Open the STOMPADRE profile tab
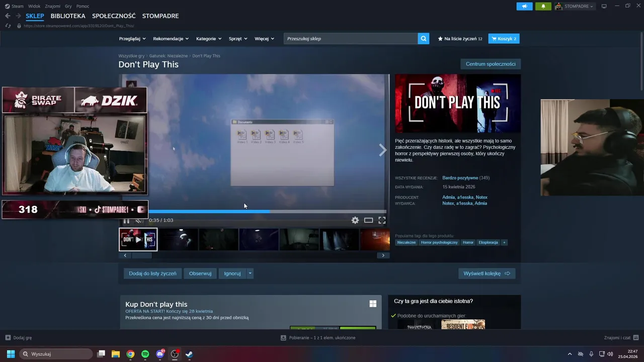 [x=160, y=16]
